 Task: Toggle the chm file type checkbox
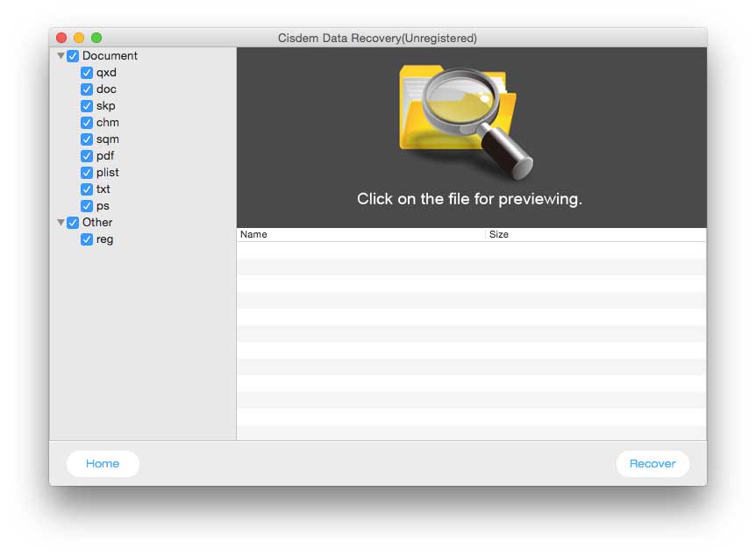[x=87, y=123]
